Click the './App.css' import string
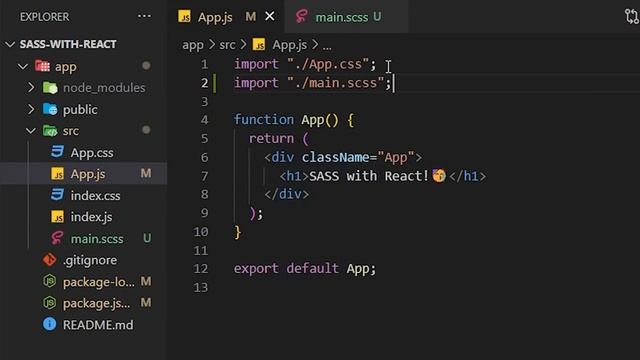 click(x=327, y=64)
